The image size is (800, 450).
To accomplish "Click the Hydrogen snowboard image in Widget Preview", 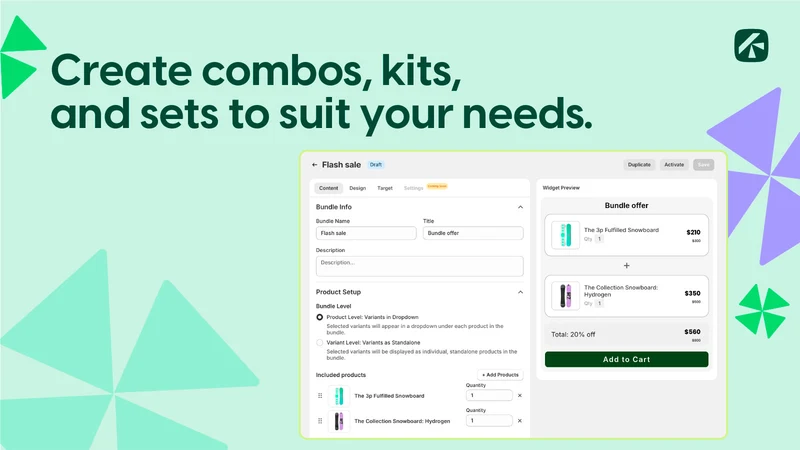I will pyautogui.click(x=565, y=296).
